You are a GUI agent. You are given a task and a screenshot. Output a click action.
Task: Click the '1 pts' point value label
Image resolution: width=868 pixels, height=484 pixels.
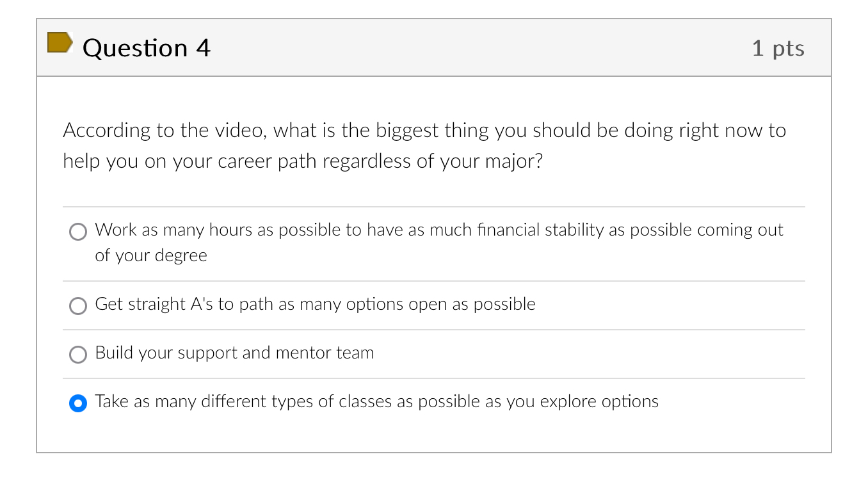coord(779,47)
